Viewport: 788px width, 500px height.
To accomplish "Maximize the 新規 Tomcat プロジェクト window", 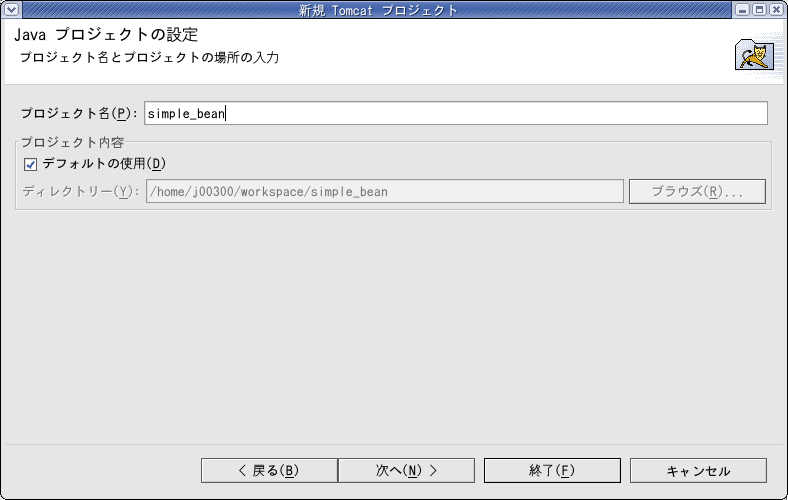I will tap(759, 9).
